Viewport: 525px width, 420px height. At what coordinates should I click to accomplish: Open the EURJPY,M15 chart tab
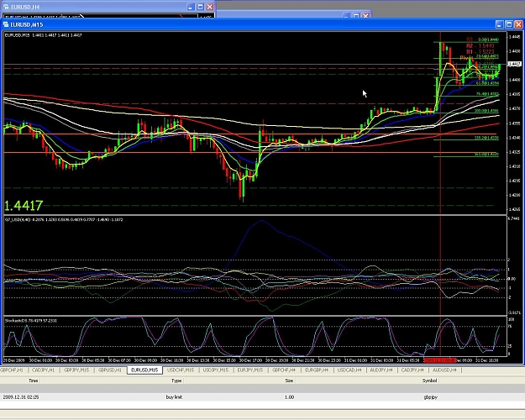(250, 370)
